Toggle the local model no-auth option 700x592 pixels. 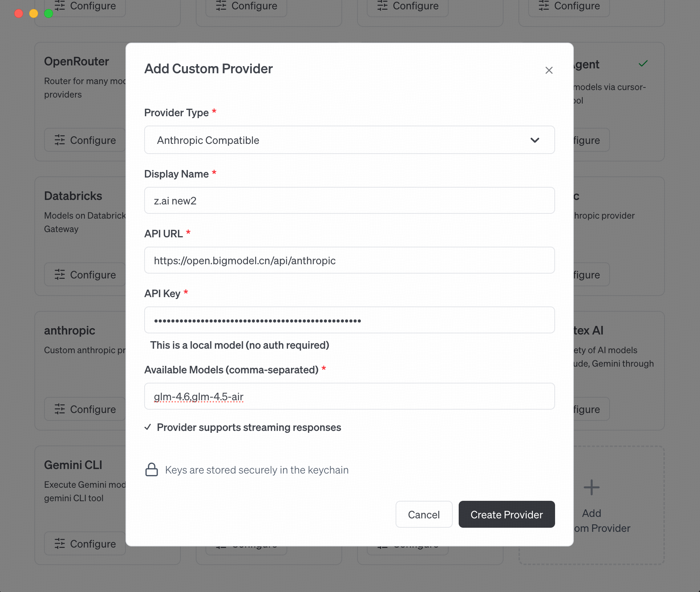tap(239, 345)
